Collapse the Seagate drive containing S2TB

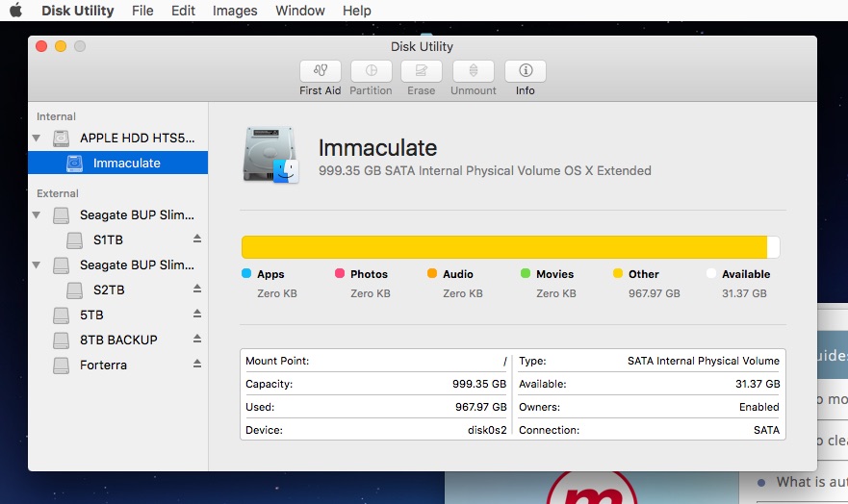coord(37,265)
